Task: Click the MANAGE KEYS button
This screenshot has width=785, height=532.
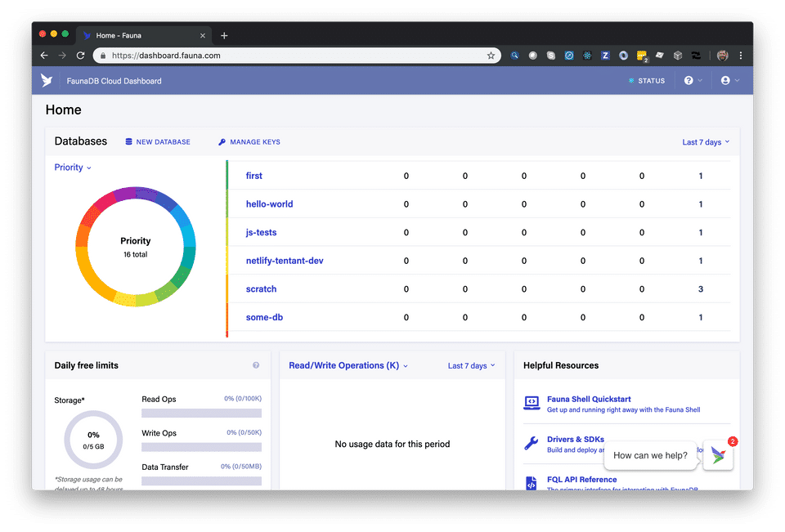Action: pos(249,142)
